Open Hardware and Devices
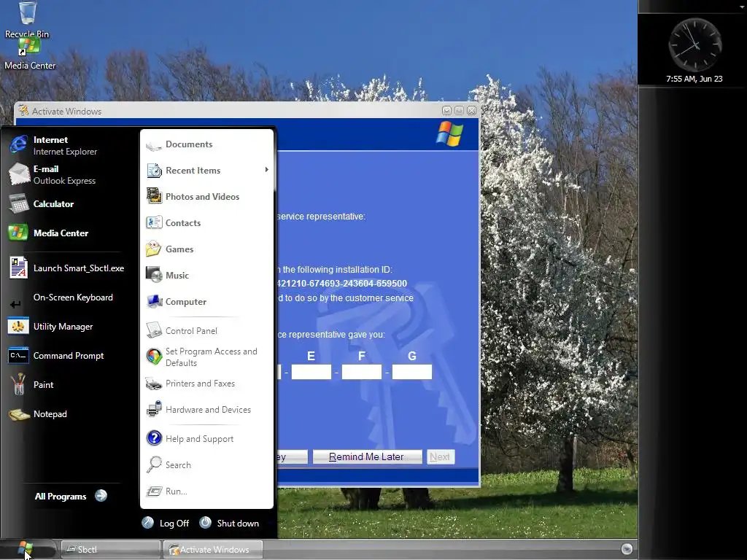The image size is (747, 560). tap(208, 410)
